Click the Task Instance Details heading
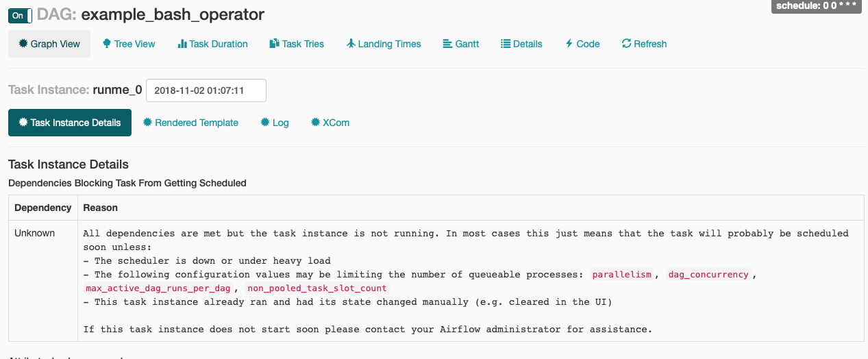 [x=69, y=164]
